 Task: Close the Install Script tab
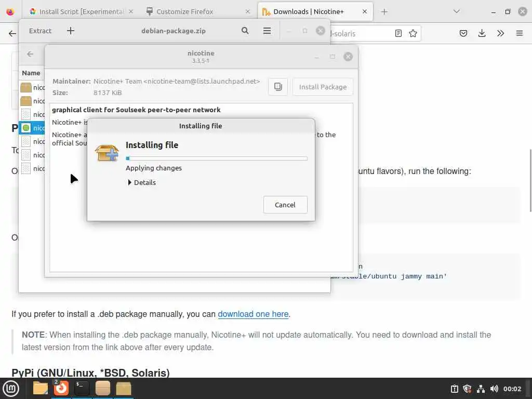point(131,11)
